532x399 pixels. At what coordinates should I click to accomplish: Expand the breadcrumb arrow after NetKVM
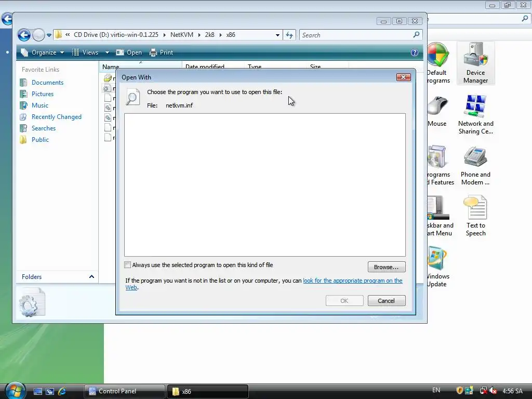tap(199, 35)
